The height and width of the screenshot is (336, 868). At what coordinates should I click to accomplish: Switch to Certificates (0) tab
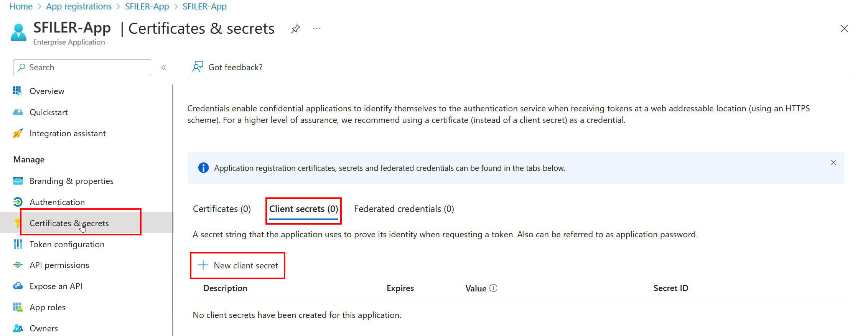(x=222, y=209)
